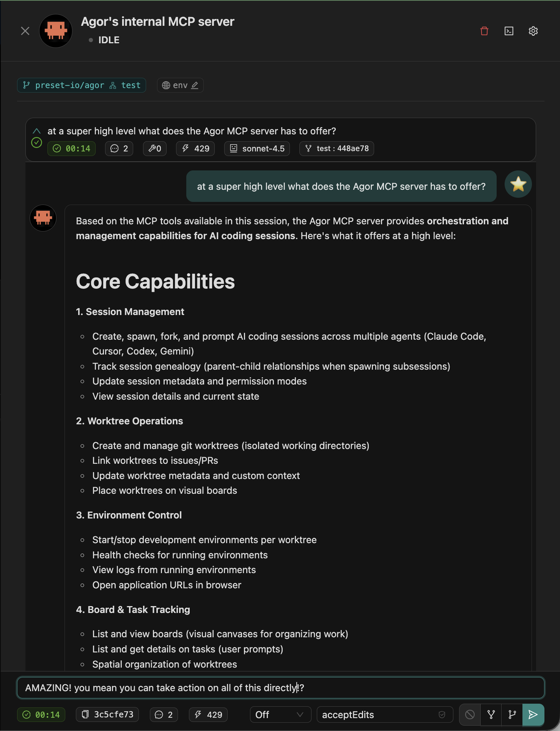560x731 pixels.
Task: Click the 429 token count pill in task header
Action: (x=195, y=149)
